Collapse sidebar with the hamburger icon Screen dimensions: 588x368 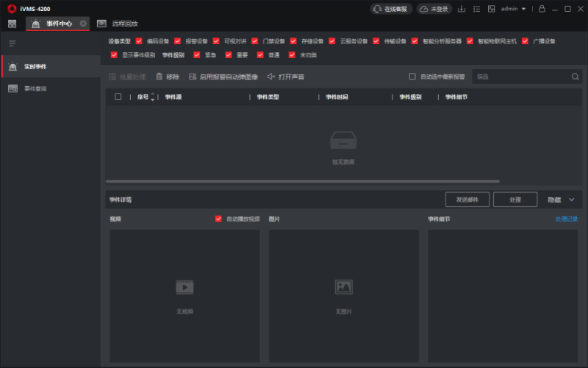[x=12, y=43]
